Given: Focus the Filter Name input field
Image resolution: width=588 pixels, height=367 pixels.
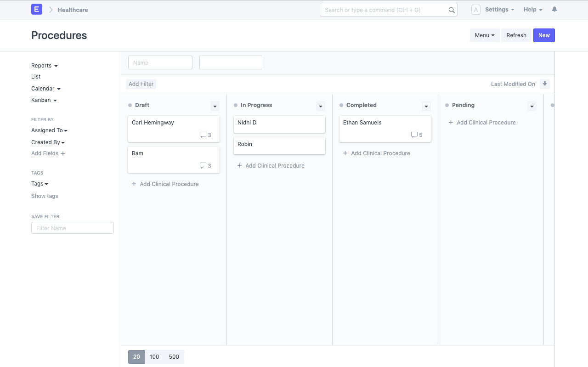Looking at the screenshot, I should click(73, 228).
